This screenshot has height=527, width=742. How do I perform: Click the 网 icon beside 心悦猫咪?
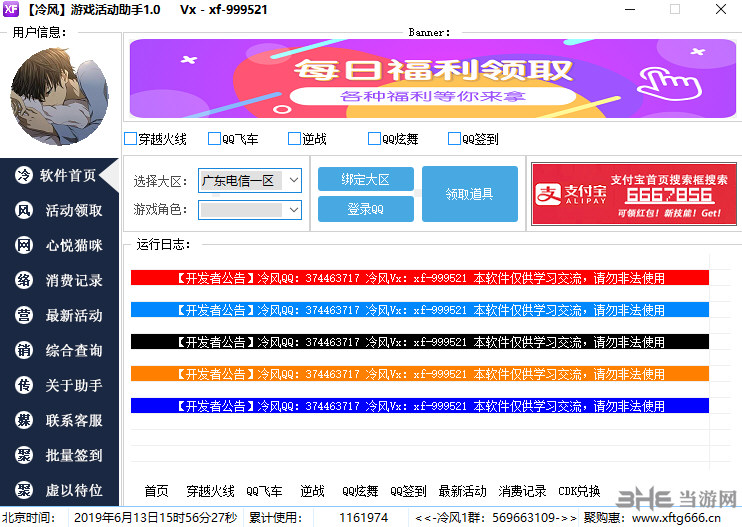click(24, 245)
